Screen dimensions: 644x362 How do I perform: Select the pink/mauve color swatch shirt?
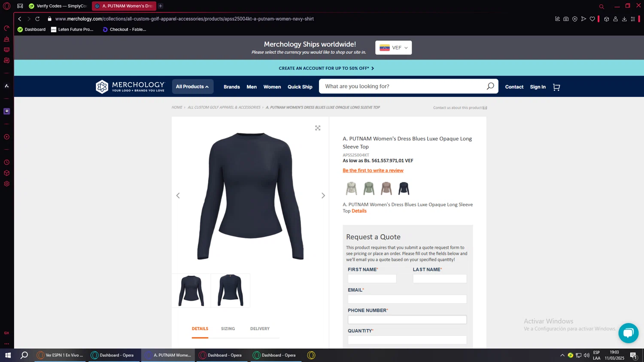[386, 188]
